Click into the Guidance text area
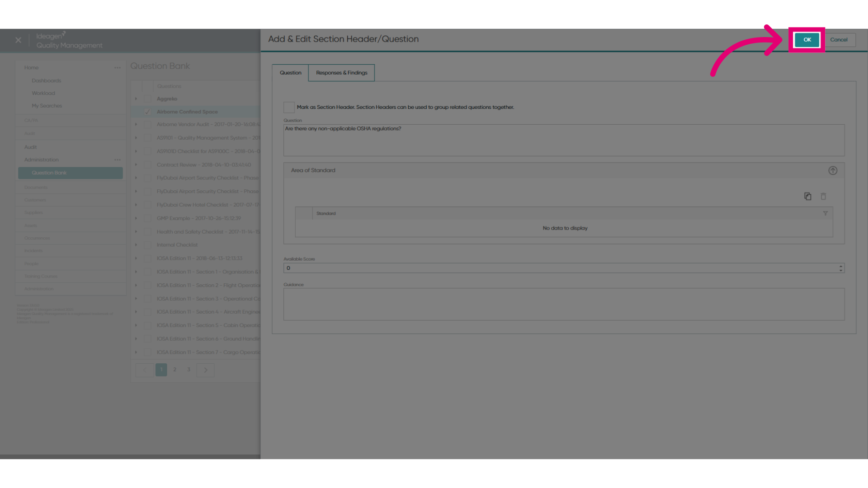Viewport: 868px width, 488px height. coord(564,304)
